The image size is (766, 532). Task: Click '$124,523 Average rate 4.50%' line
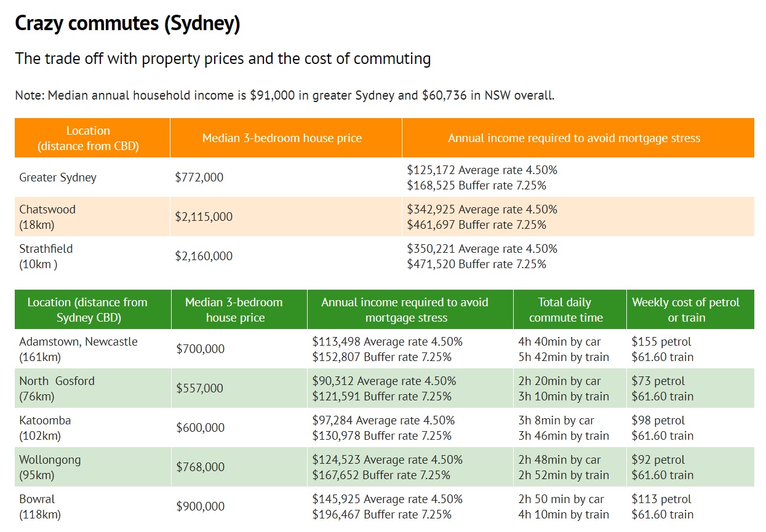(387, 460)
